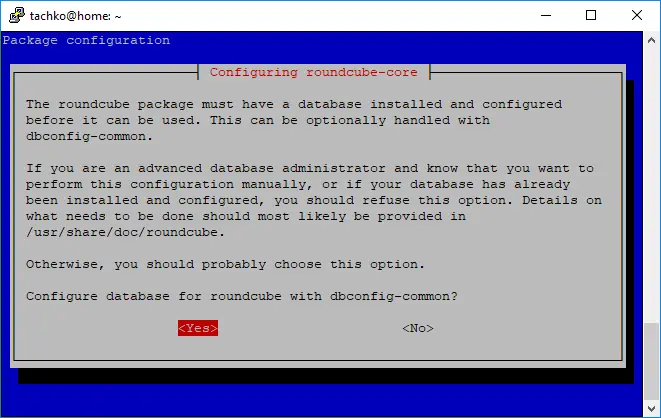
Task: Click the 'Package configuration' header text
Action: 86,40
